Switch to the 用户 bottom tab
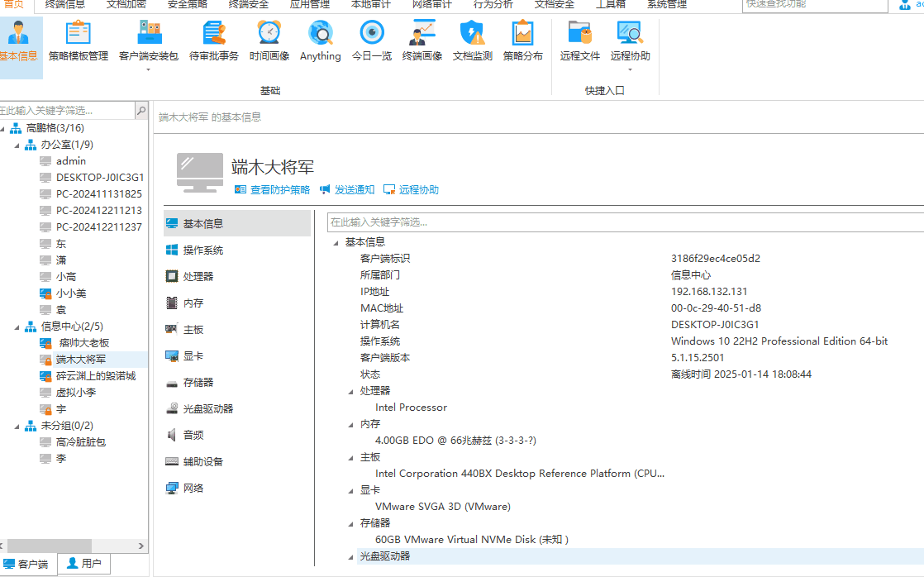924x577 pixels. [x=84, y=564]
